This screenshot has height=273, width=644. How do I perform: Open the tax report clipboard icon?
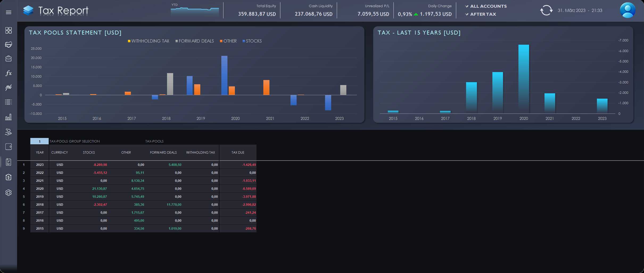click(9, 162)
